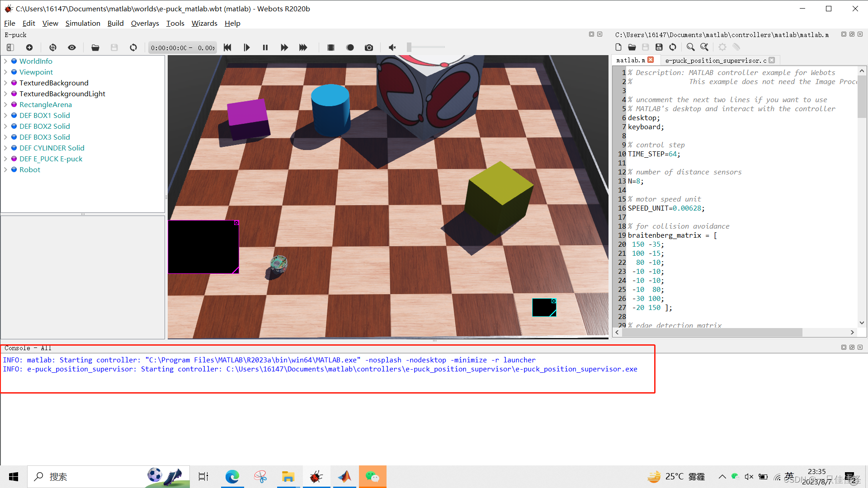Close the cyan display overlay
The width and height of the screenshot is (868, 488).
(554, 301)
